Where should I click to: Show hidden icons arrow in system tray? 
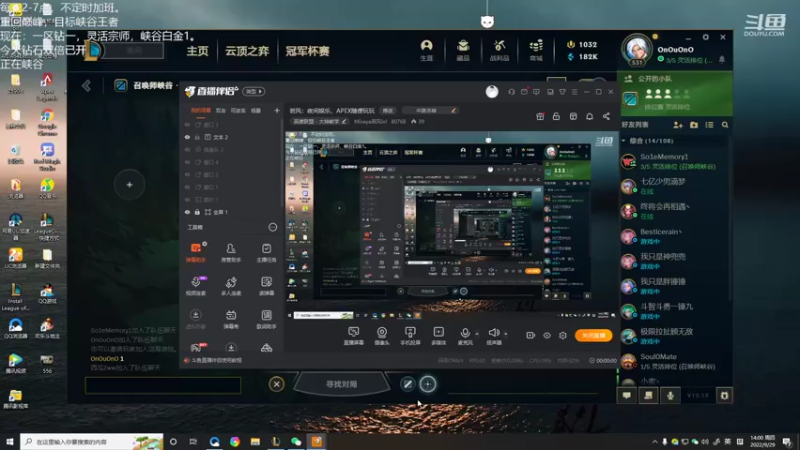[655, 442]
